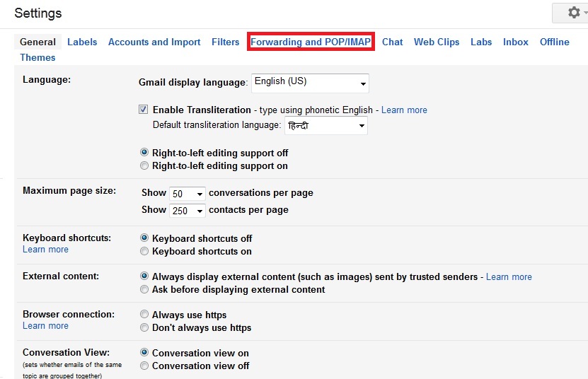588x379 pixels.
Task: Go to the Filters tab
Action: (x=226, y=42)
